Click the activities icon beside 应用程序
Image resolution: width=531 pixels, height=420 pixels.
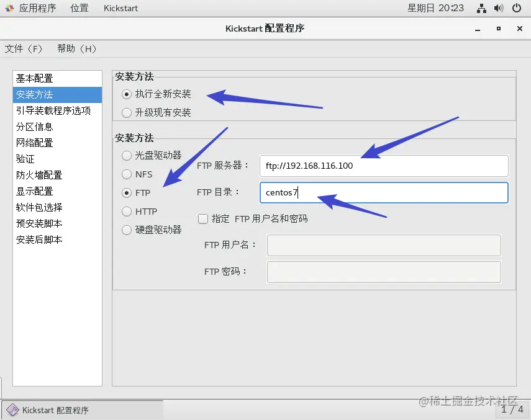click(x=9, y=8)
